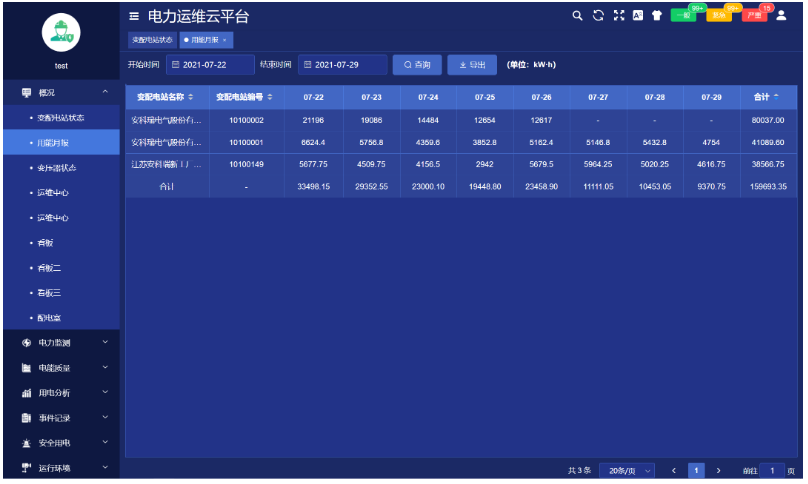Image resolution: width=808 pixels, height=484 pixels.
Task: Toggle fullscreen mode icon
Action: point(618,16)
